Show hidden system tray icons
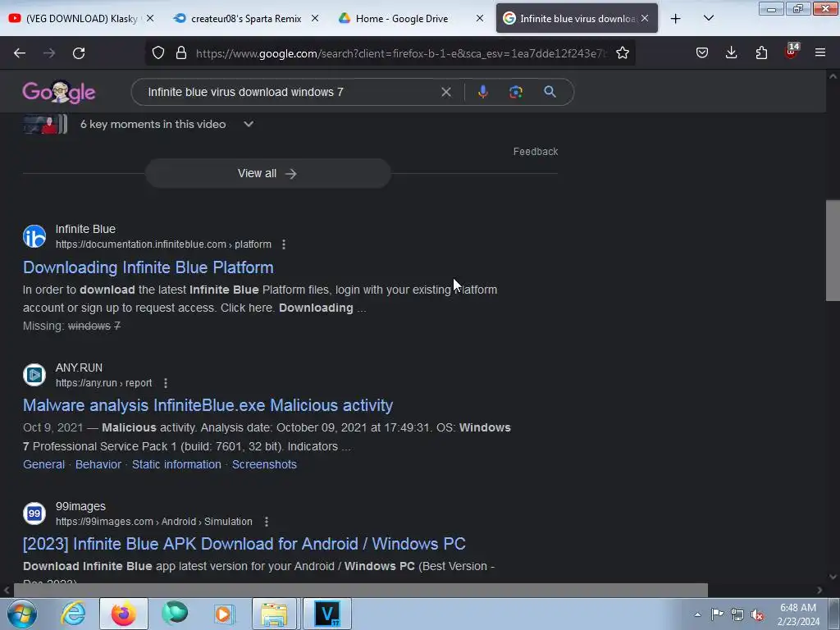This screenshot has width=840, height=630. point(697,614)
